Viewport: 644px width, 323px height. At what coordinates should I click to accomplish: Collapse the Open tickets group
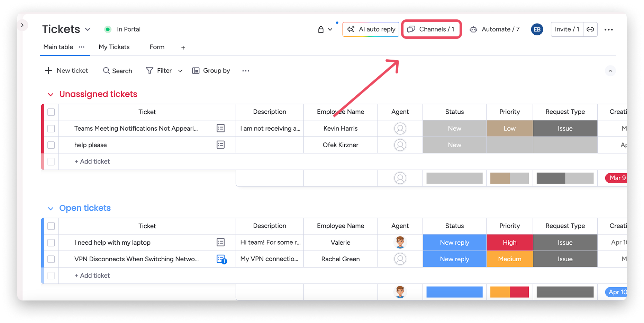[x=51, y=208]
